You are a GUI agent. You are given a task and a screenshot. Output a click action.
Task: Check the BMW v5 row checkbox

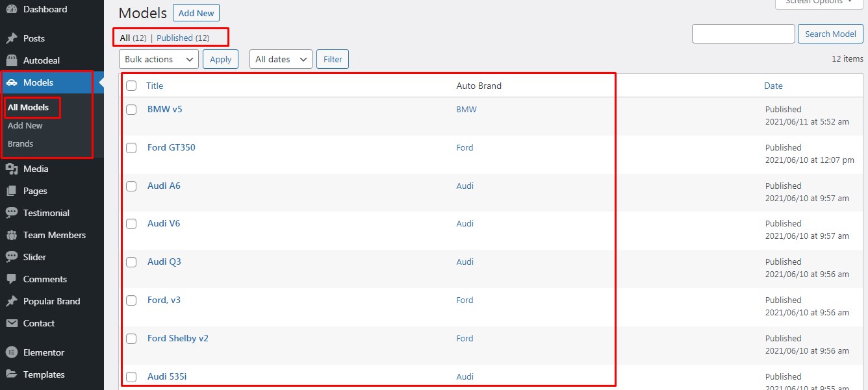[131, 110]
